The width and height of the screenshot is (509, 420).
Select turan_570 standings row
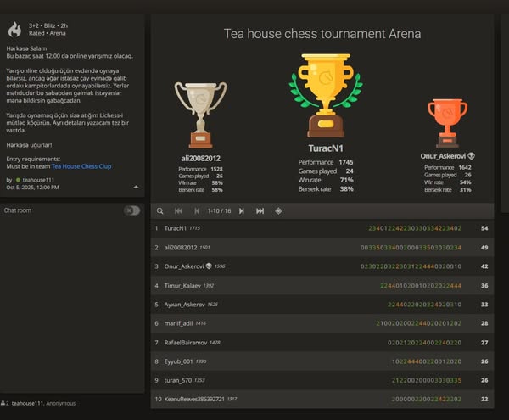pos(322,380)
